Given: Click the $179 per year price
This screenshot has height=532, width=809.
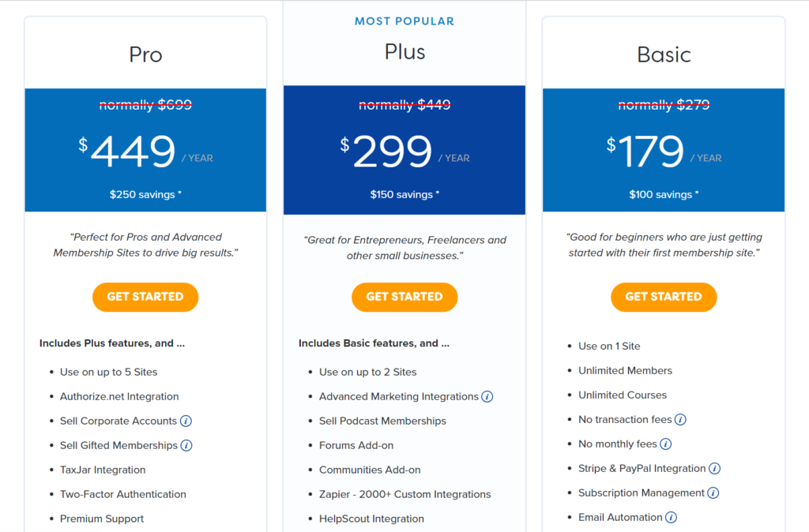Looking at the screenshot, I should pyautogui.click(x=664, y=151).
